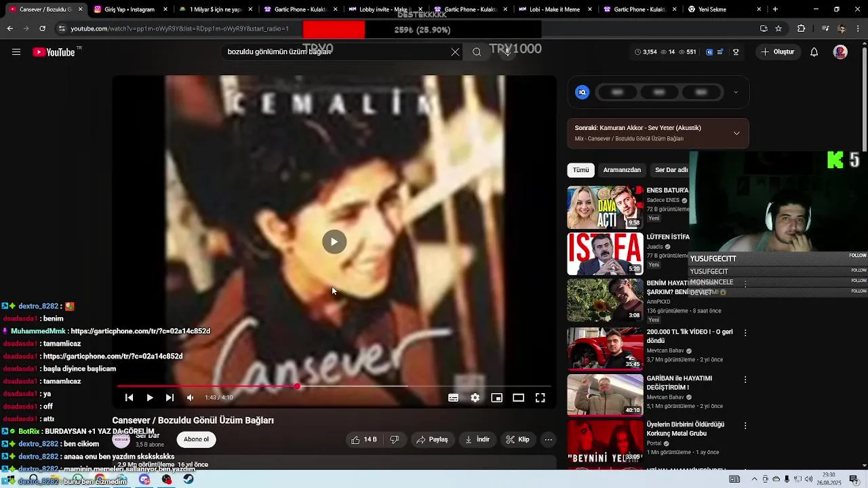Mute the player volume
Image resolution: width=868 pixels, height=488 pixels.
190,398
